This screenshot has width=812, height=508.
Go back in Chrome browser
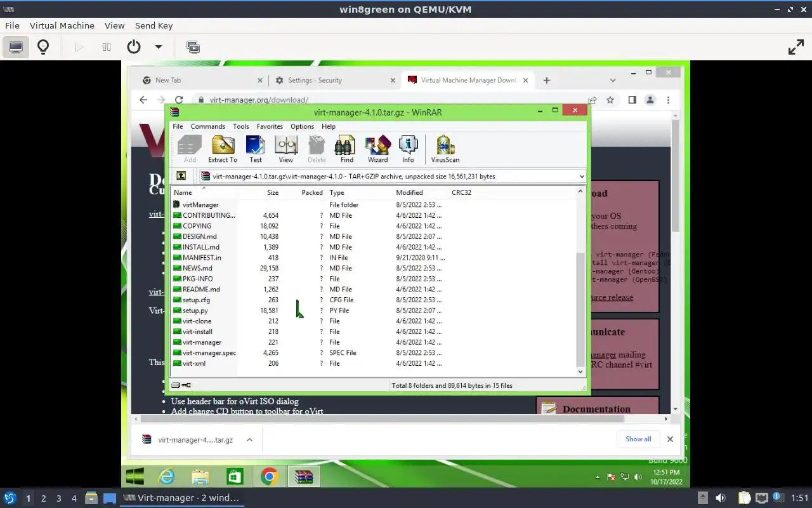click(x=143, y=100)
